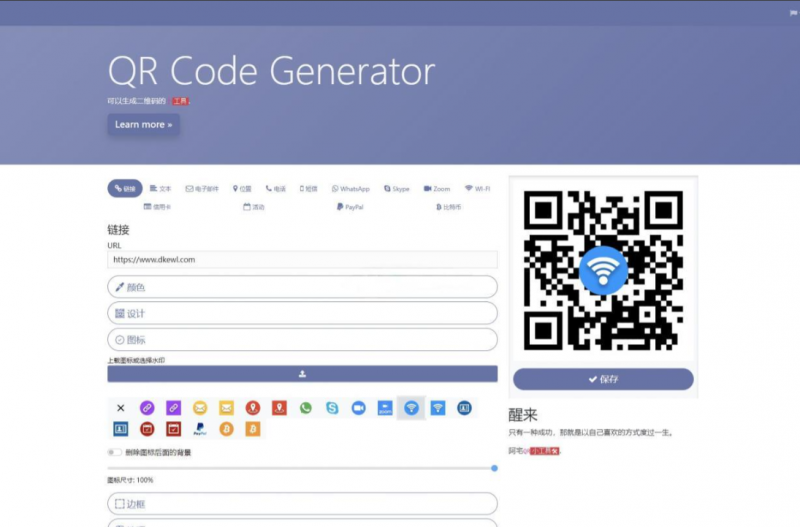The height and width of the screenshot is (527, 800).
Task: Expand the 颜色 color section
Action: 302,287
